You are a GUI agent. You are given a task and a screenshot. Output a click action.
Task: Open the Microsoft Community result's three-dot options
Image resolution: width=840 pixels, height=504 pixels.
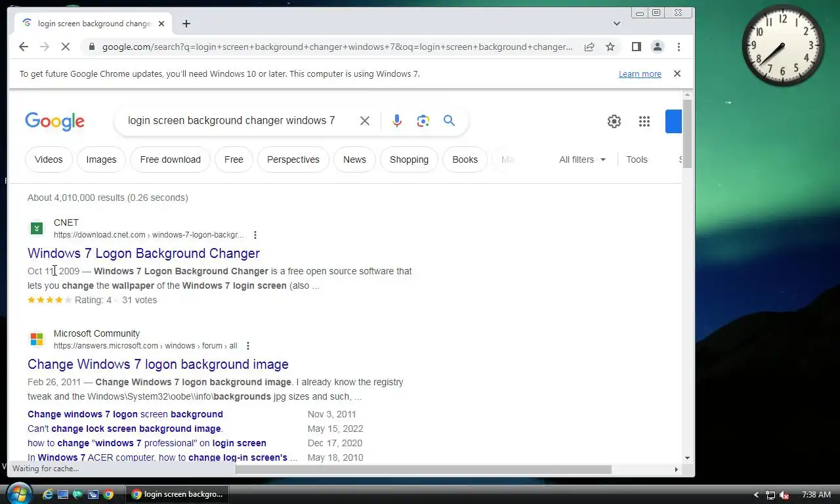[x=249, y=346]
